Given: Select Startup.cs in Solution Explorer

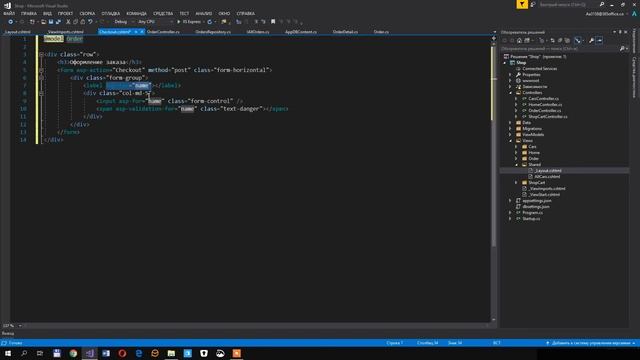Looking at the screenshot, I should pyautogui.click(x=531, y=219).
